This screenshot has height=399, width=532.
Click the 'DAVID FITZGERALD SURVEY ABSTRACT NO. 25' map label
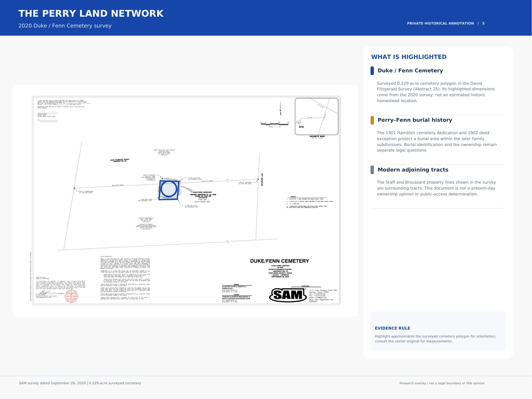coord(120,160)
